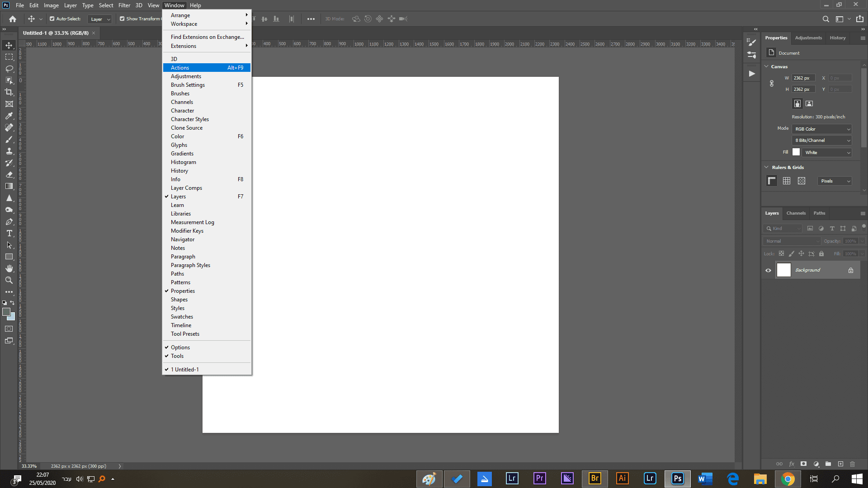Image resolution: width=868 pixels, height=488 pixels.
Task: Toggle the Auto-Select checkbox
Action: 52,19
